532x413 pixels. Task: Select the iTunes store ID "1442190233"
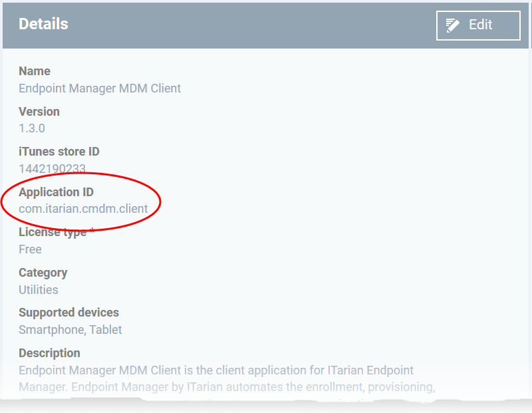[53, 169]
